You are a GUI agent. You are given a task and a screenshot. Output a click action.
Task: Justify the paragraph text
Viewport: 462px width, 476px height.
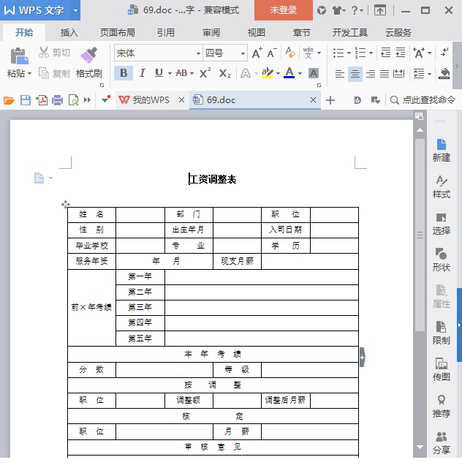point(385,73)
